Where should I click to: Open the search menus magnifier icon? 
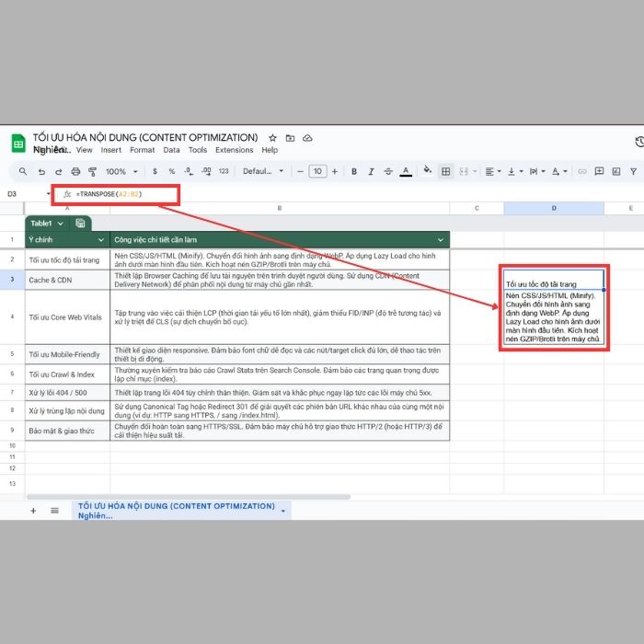23,171
